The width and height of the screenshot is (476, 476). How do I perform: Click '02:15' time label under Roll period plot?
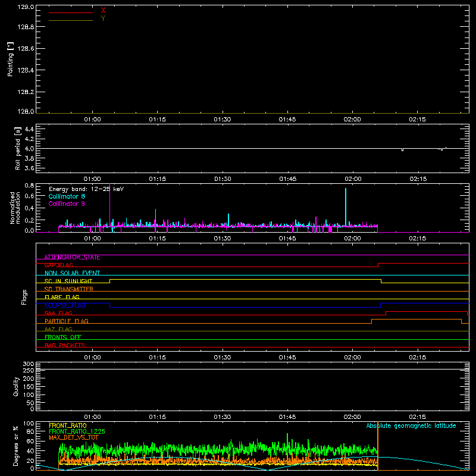tap(418, 179)
